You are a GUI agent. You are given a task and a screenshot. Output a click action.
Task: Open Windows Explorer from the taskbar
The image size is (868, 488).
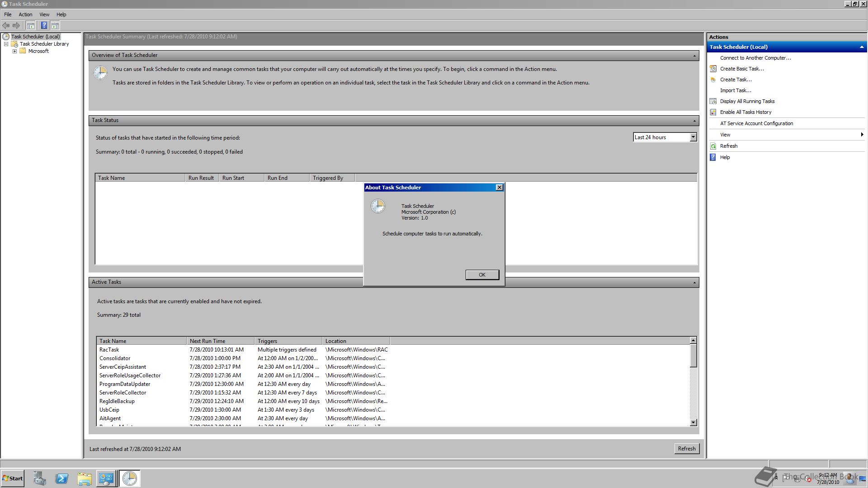pyautogui.click(x=84, y=479)
